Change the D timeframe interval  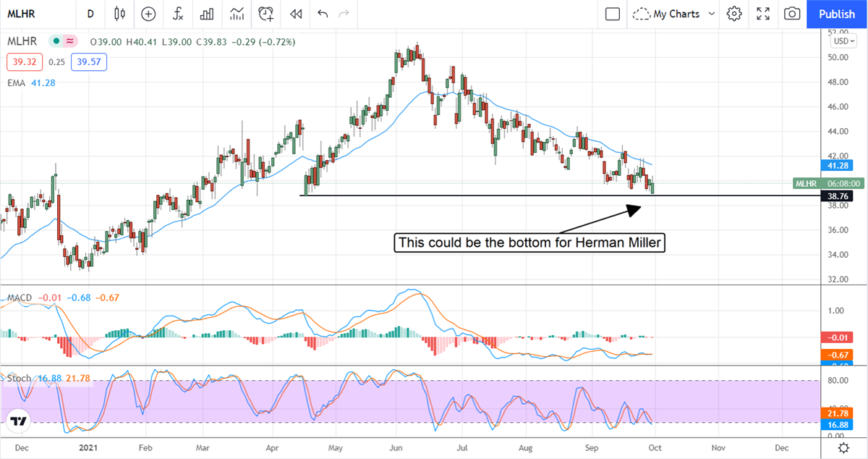pos(90,14)
